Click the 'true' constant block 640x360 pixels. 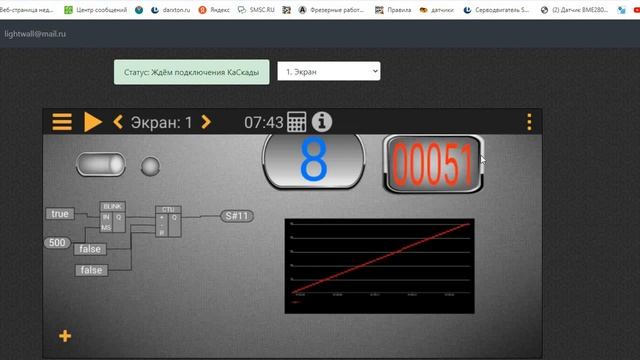(60, 214)
